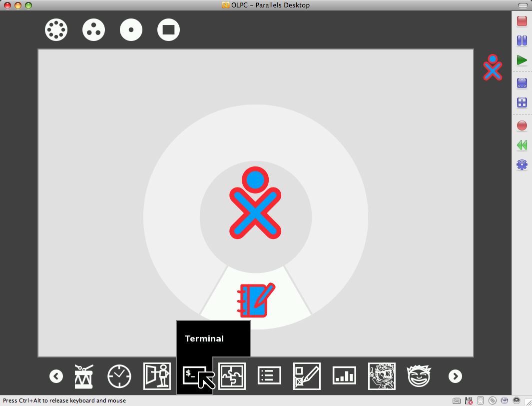Switch to Neighborhood zoom view
The width and height of the screenshot is (532, 406).
click(x=56, y=30)
